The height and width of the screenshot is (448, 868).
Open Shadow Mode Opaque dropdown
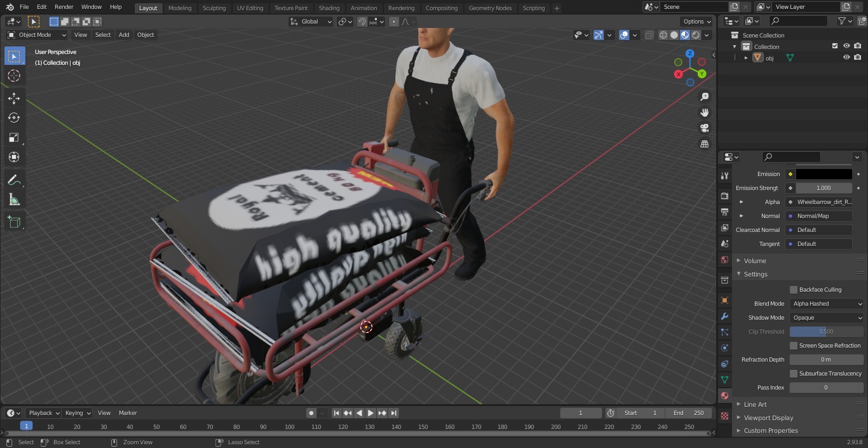(x=827, y=318)
